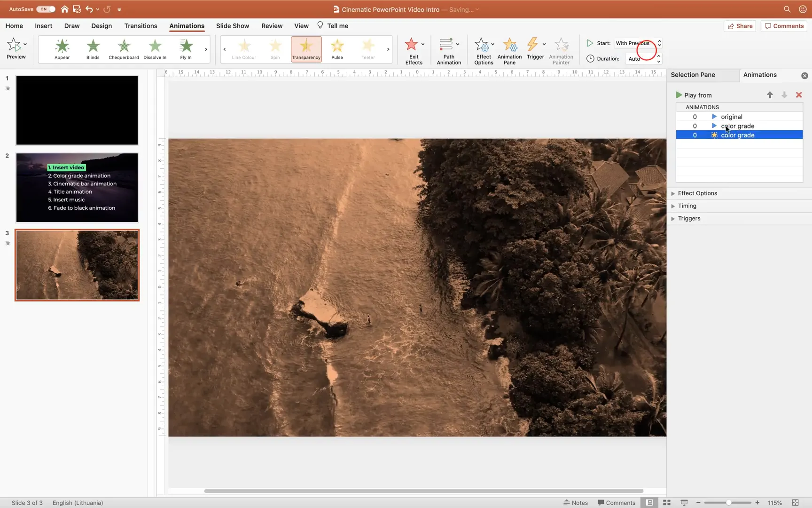The image size is (812, 508).
Task: Switch to the Transitions ribbon tab
Action: pyautogui.click(x=141, y=26)
